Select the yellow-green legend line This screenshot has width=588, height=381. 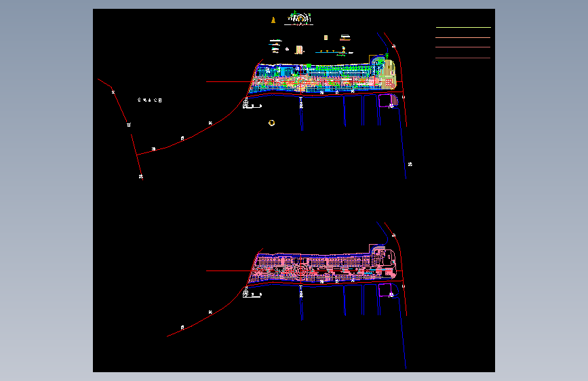coord(463,27)
